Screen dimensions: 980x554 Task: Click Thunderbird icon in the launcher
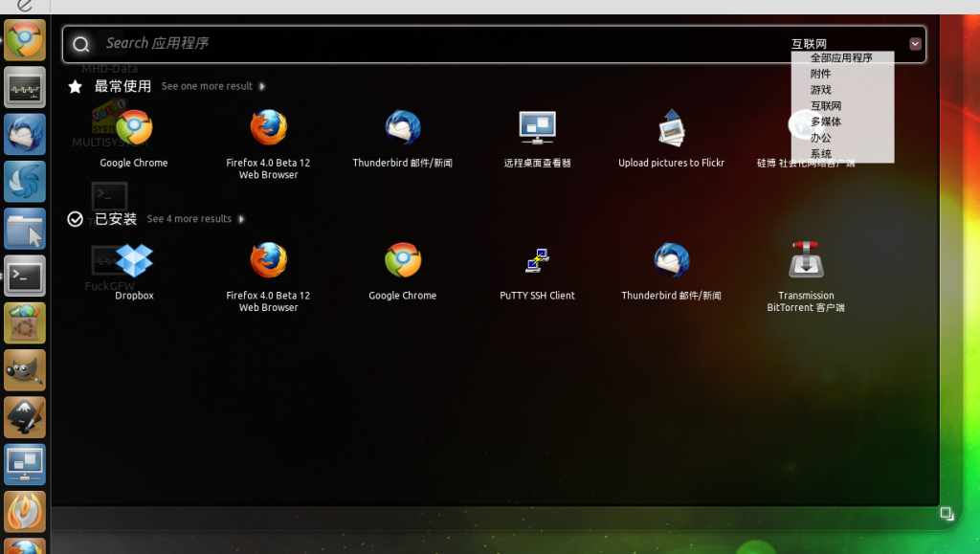(25, 134)
